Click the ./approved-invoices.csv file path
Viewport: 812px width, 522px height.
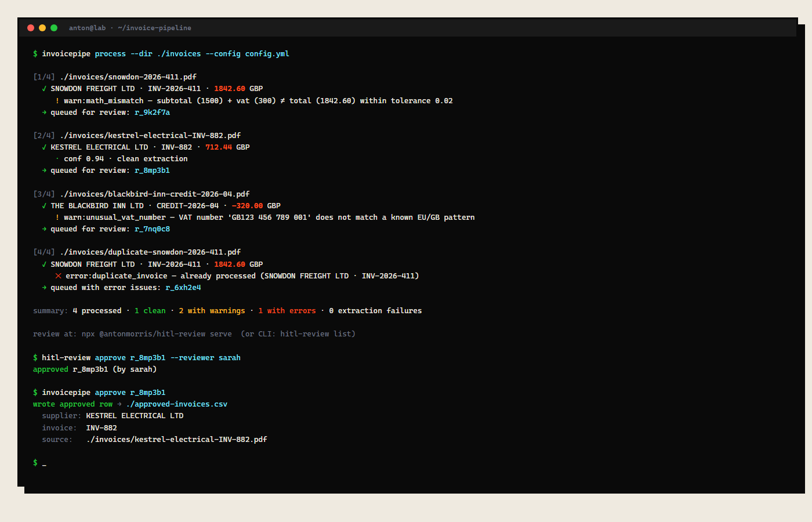pos(177,404)
